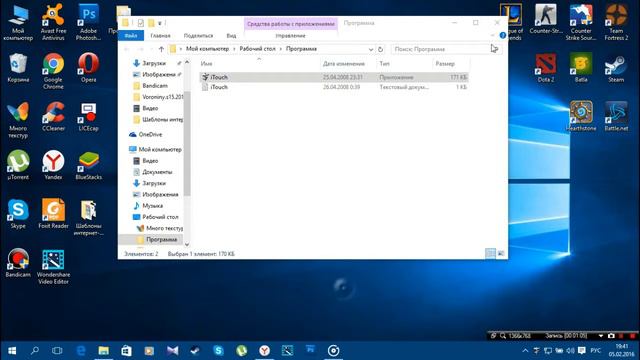Switch to the Главная ribbon tab
640x360 pixels.
point(160,36)
